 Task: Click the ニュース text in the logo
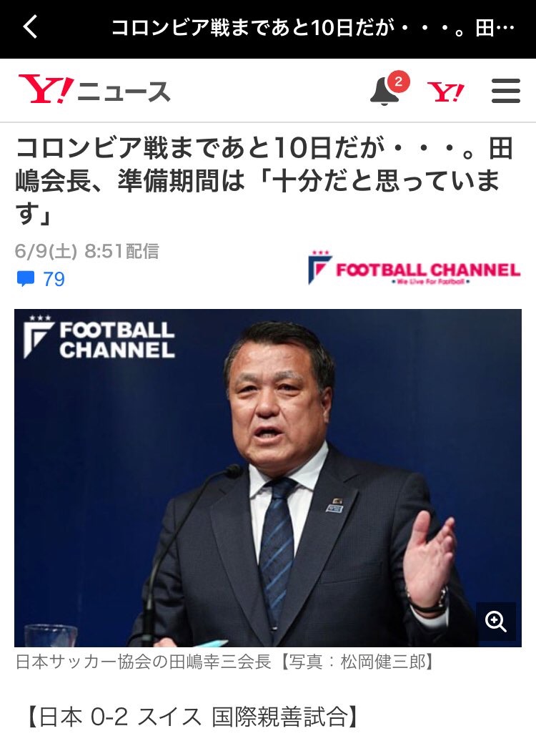click(x=124, y=92)
